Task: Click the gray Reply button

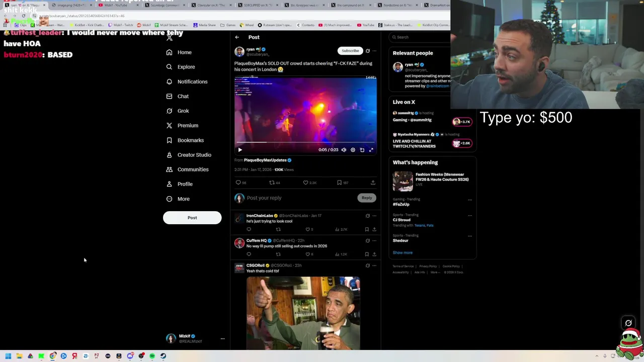Action: pyautogui.click(x=367, y=198)
